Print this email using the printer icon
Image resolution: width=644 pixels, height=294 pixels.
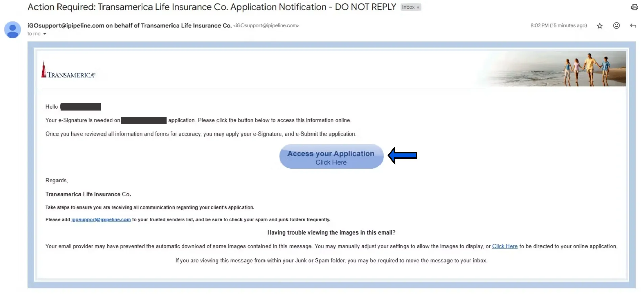click(x=635, y=7)
